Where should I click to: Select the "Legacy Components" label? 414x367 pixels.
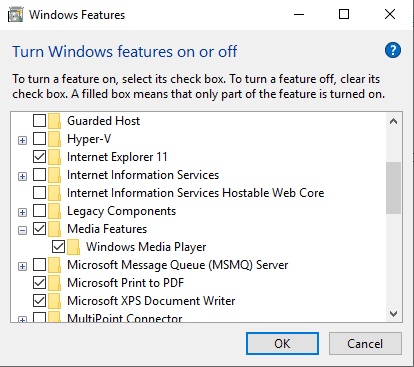pyautogui.click(x=121, y=211)
